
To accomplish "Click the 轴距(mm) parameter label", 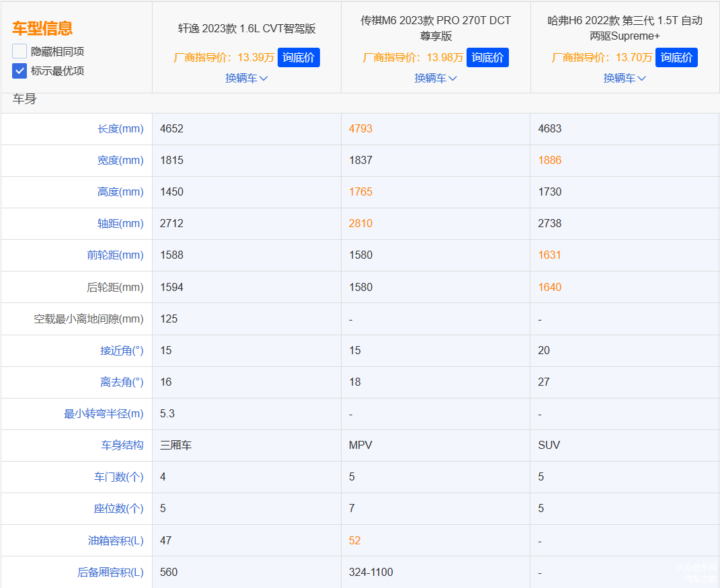I will click(120, 223).
